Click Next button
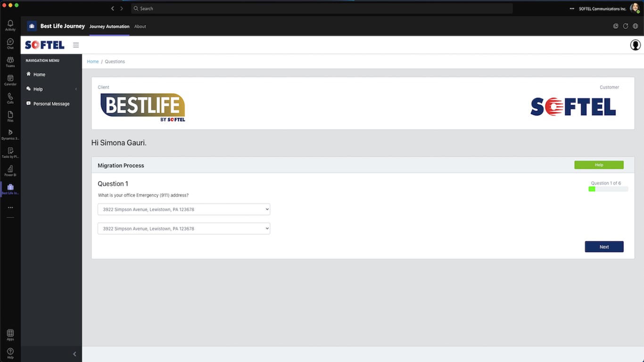Image resolution: width=644 pixels, height=362 pixels. (x=604, y=247)
